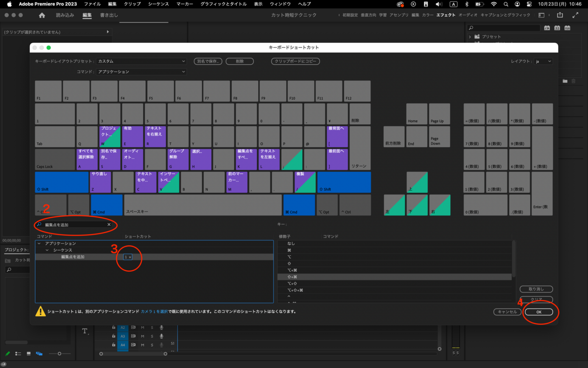
Task: Open the シーケンス menu
Action: coord(158,4)
